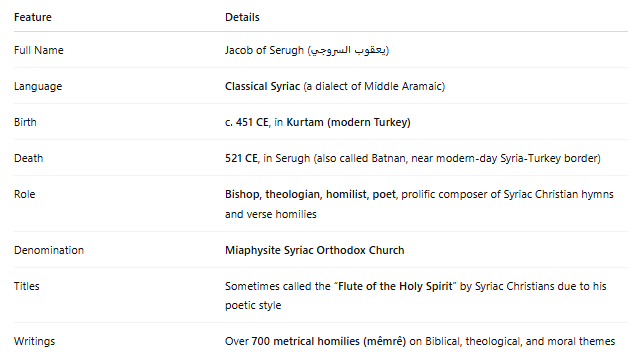Click the c. 451 CE birth date
Screen dimensions: 637x361
[x=247, y=122]
